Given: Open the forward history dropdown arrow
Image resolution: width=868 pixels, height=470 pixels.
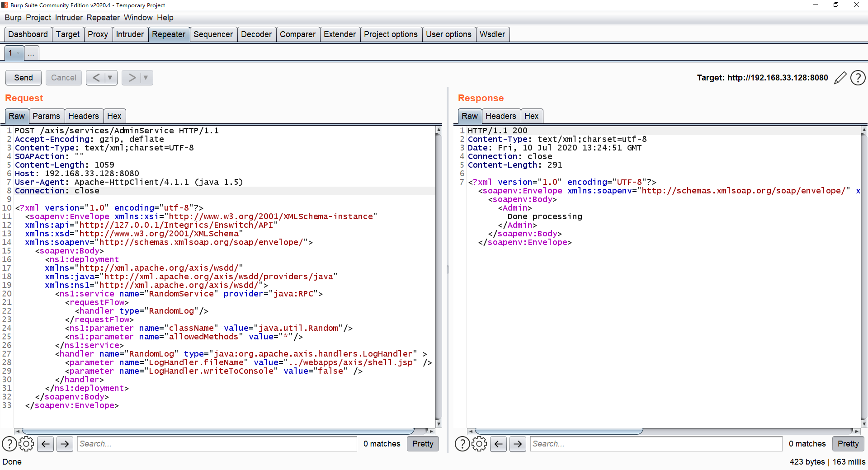Looking at the screenshot, I should (146, 78).
